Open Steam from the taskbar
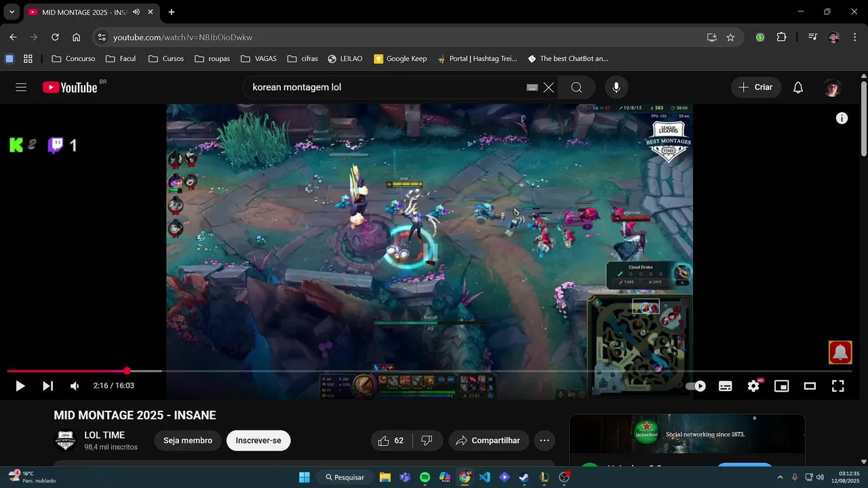This screenshot has width=868, height=488. pos(524,477)
